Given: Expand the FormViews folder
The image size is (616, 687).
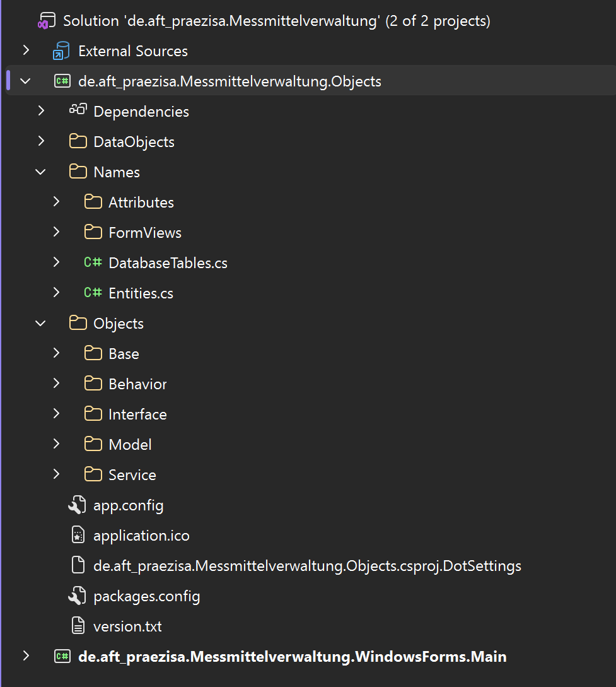Looking at the screenshot, I should tap(56, 232).
